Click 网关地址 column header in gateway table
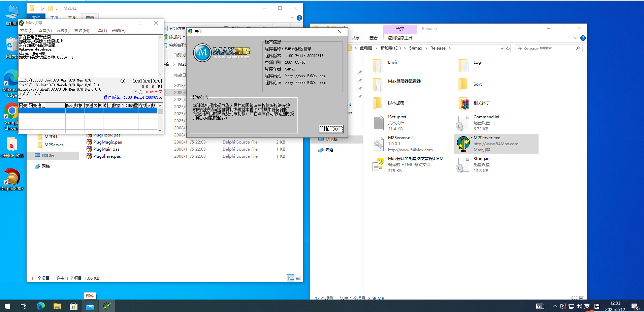The height and width of the screenshot is (312, 644). [x=47, y=105]
